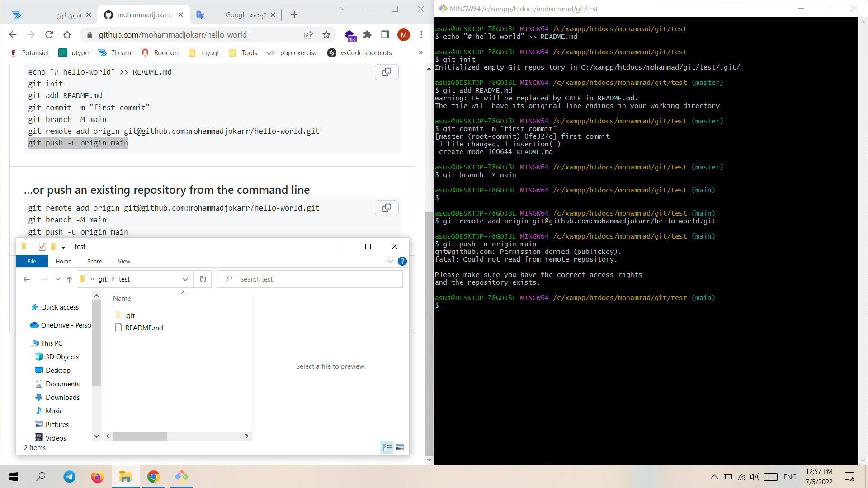This screenshot has height=488, width=868.
Task: Open Git Bash from the taskbar
Action: 182,477
